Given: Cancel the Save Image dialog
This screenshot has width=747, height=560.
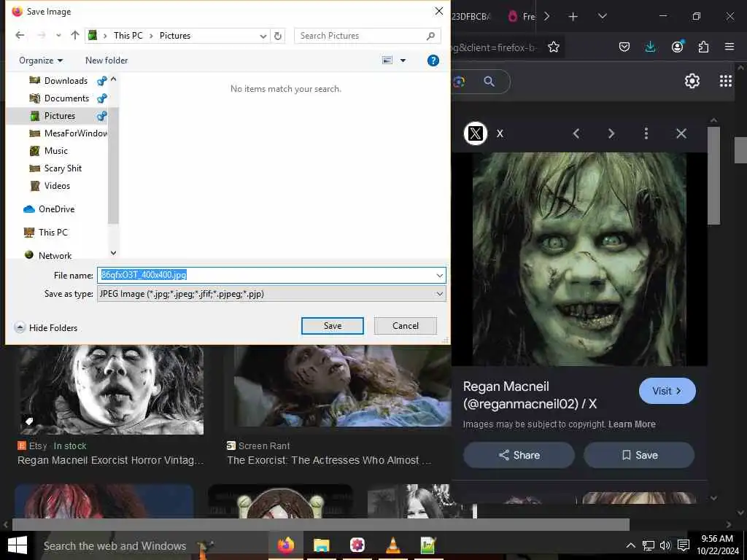Looking at the screenshot, I should [406, 326].
